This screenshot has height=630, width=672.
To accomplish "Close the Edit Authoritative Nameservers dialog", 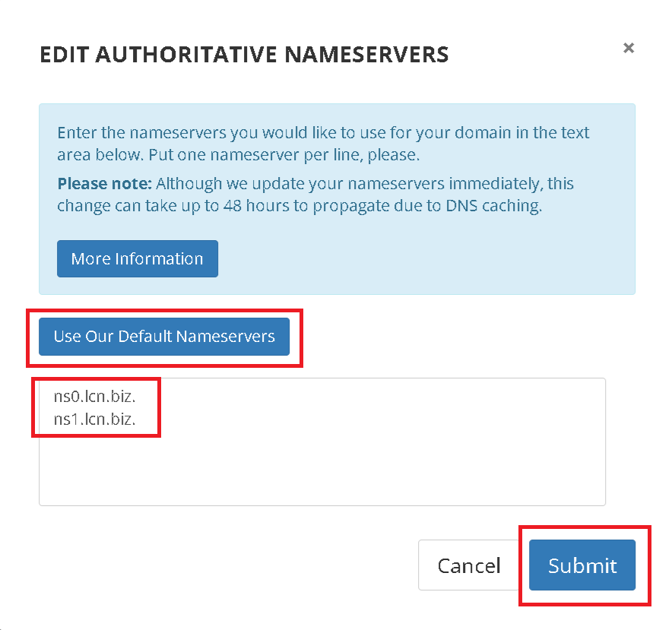I will 628,48.
